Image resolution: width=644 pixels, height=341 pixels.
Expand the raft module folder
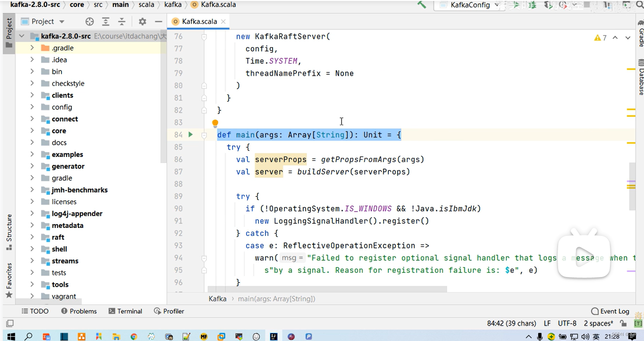tap(32, 237)
